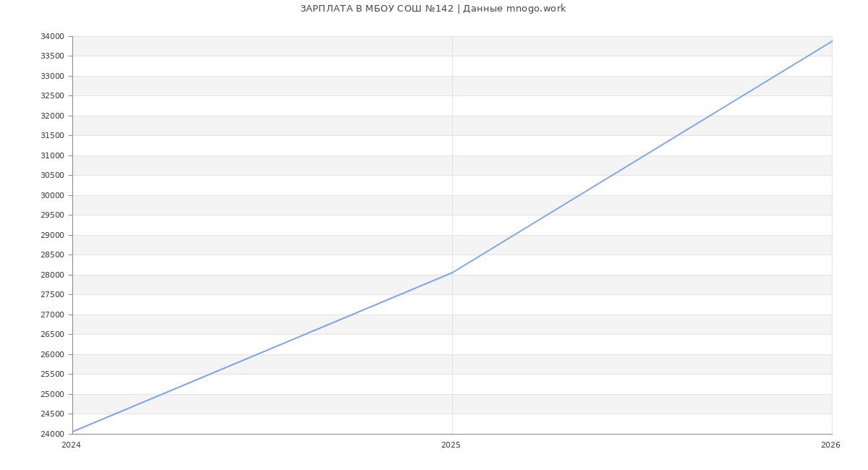
Task: Click the 24000 y-axis label
Action: [x=52, y=434]
